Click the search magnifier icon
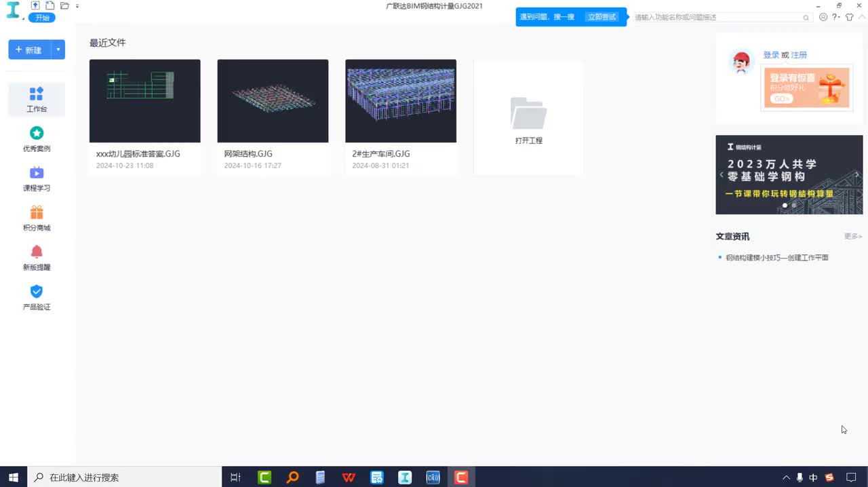Screen dimensions: 868x487 [806, 18]
